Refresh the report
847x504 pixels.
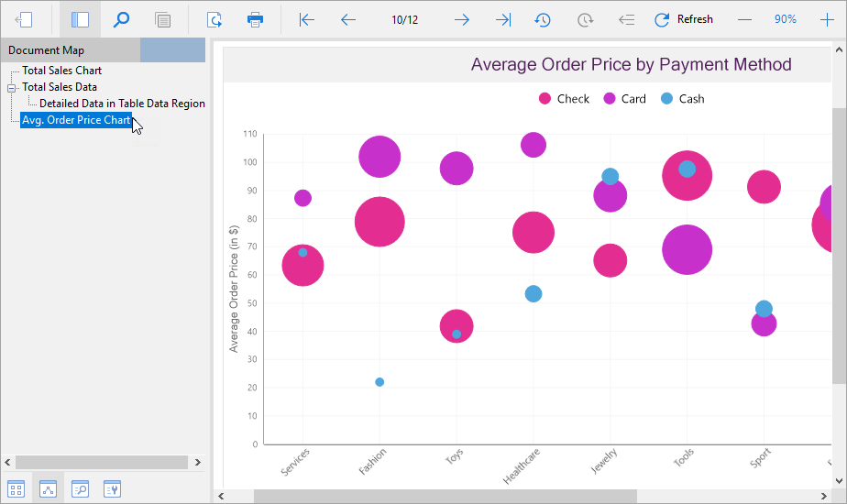684,19
